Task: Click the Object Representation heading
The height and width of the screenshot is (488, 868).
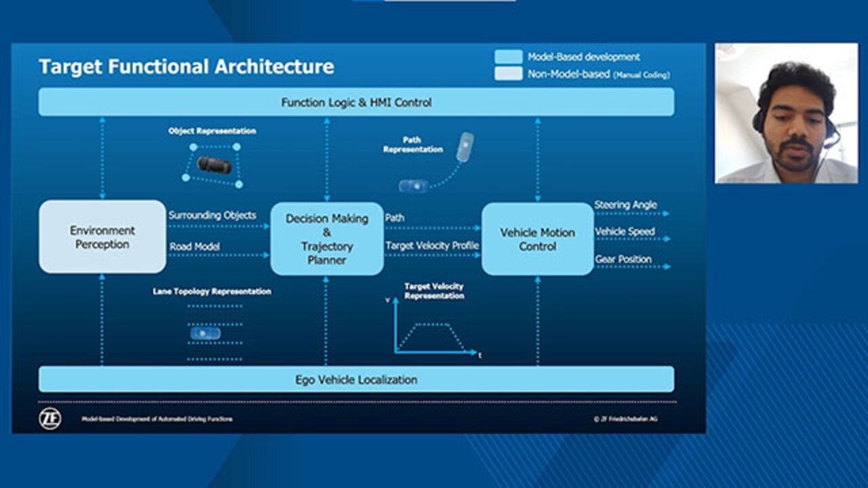Action: tap(212, 131)
